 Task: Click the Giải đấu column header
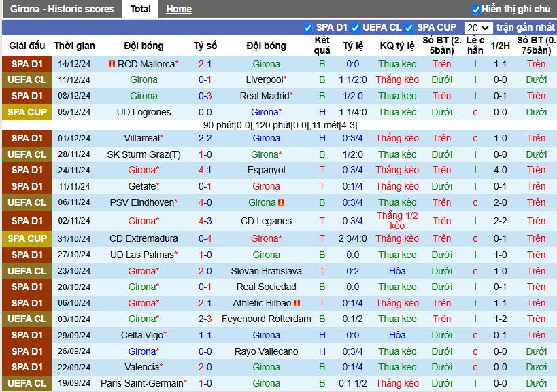27,46
